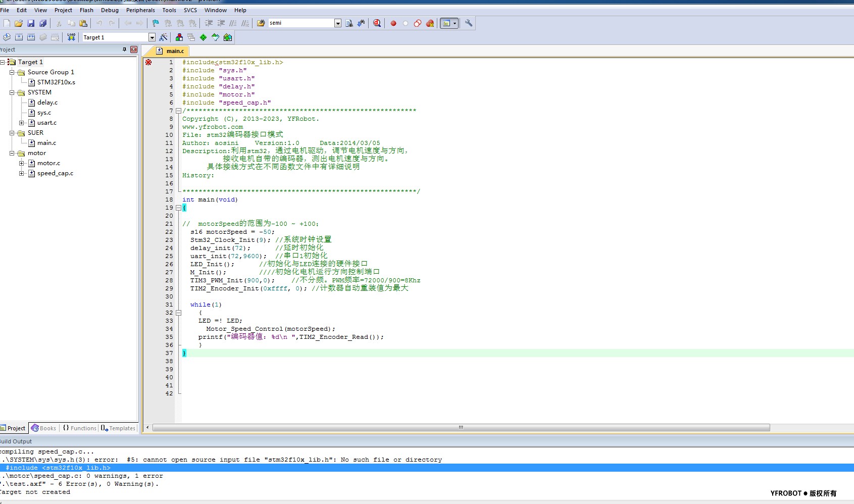Click the Download (LOAD) to flash icon
The width and height of the screenshot is (854, 504).
click(71, 37)
